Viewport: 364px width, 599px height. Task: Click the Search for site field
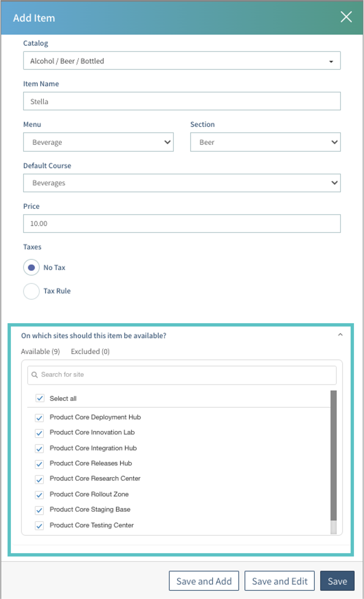(185, 375)
